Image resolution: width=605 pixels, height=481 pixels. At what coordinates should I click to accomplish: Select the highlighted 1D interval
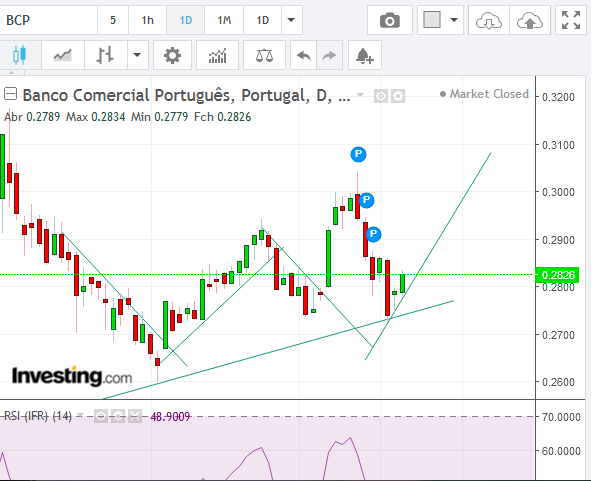[186, 20]
